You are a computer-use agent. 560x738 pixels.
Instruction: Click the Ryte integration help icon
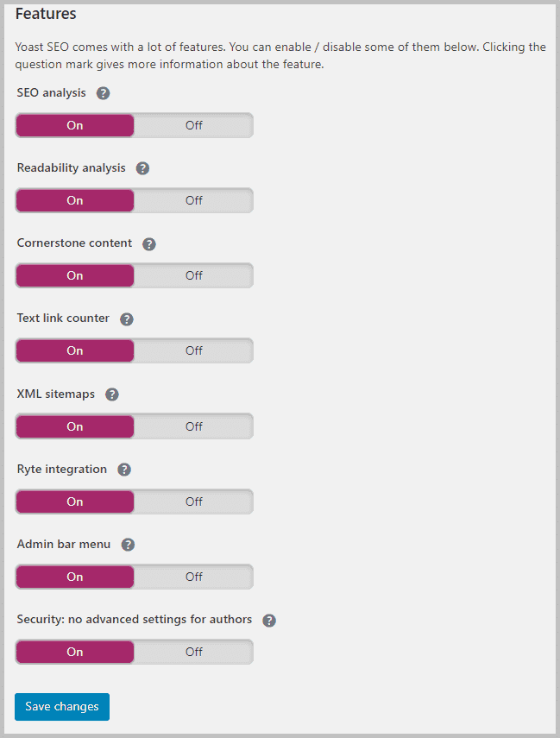click(x=123, y=470)
